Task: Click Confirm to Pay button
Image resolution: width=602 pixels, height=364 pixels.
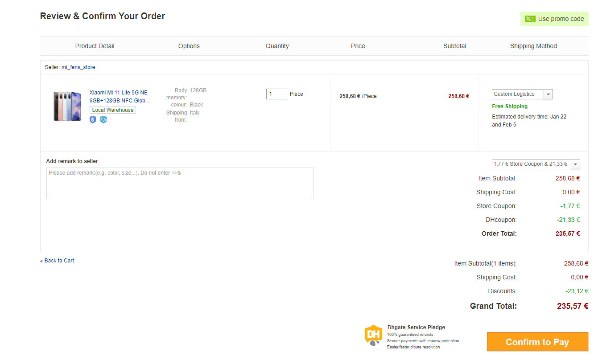Action: 537,342
